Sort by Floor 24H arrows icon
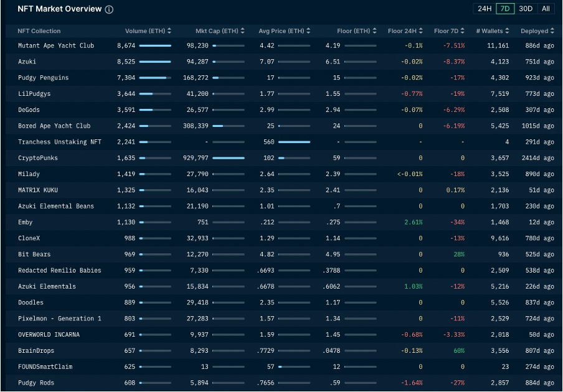This screenshot has width=563, height=392. tap(421, 31)
